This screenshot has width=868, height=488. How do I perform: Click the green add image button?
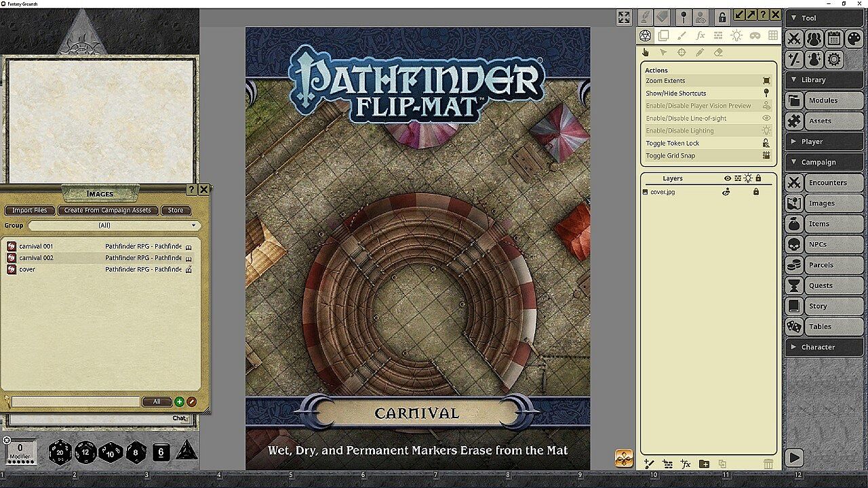click(x=180, y=402)
